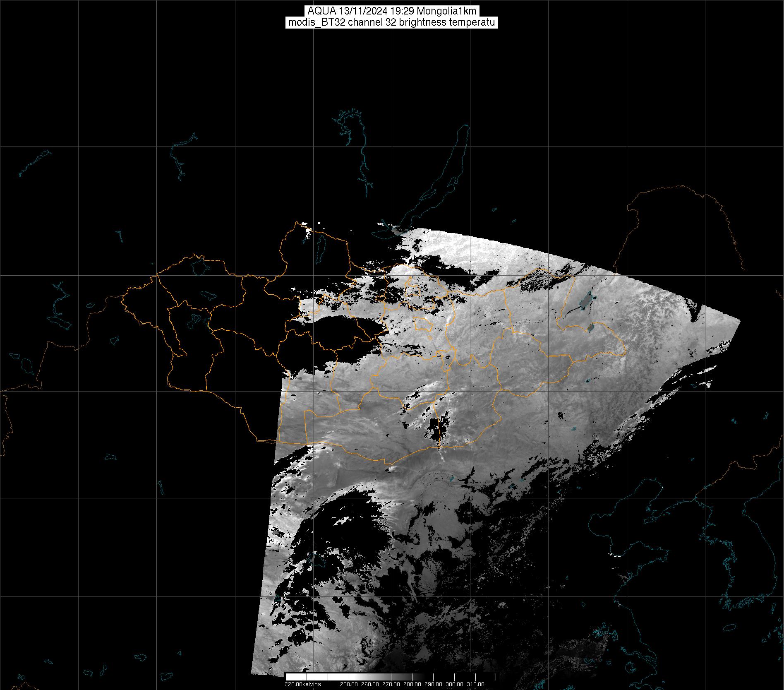Click the brightness temperature grayscale colorbar
The height and width of the screenshot is (690, 784).
(x=392, y=676)
